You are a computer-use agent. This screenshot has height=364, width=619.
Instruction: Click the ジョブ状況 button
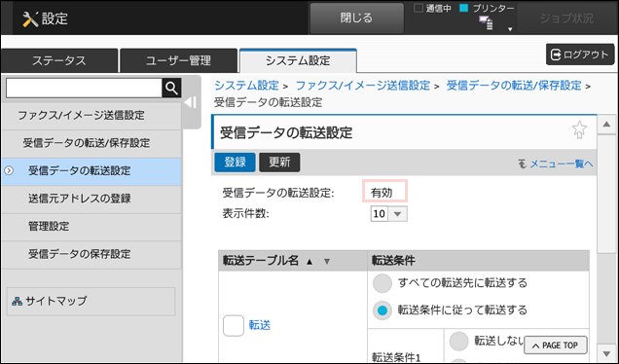(566, 18)
